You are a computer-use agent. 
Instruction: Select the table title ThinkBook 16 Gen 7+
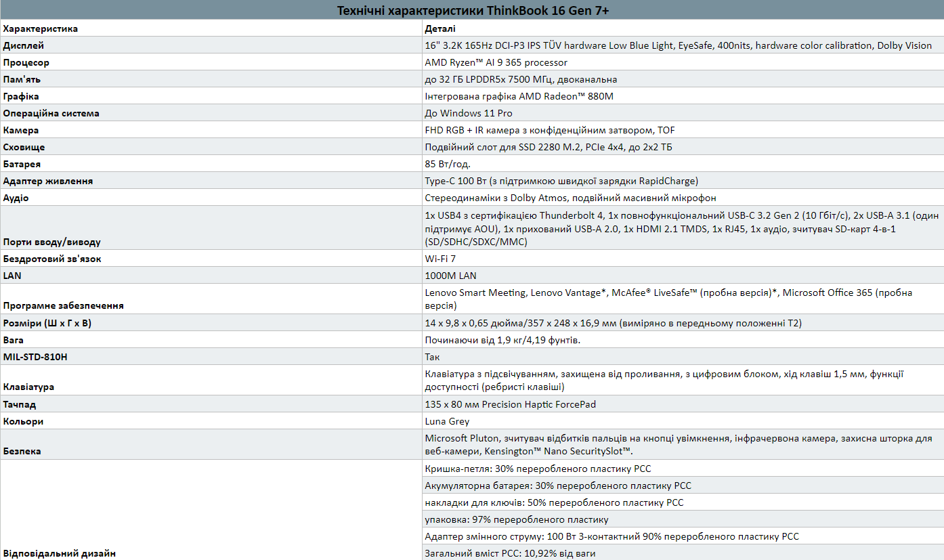[472, 10]
